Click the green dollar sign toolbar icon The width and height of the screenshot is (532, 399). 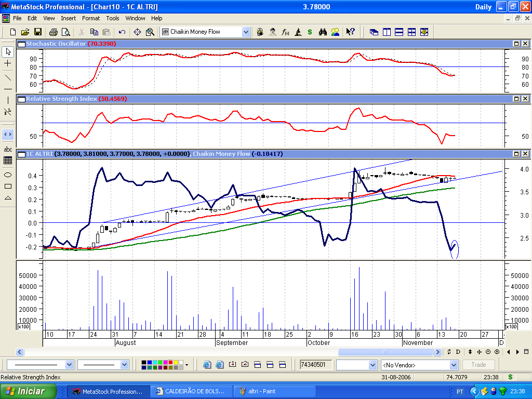click(310, 32)
